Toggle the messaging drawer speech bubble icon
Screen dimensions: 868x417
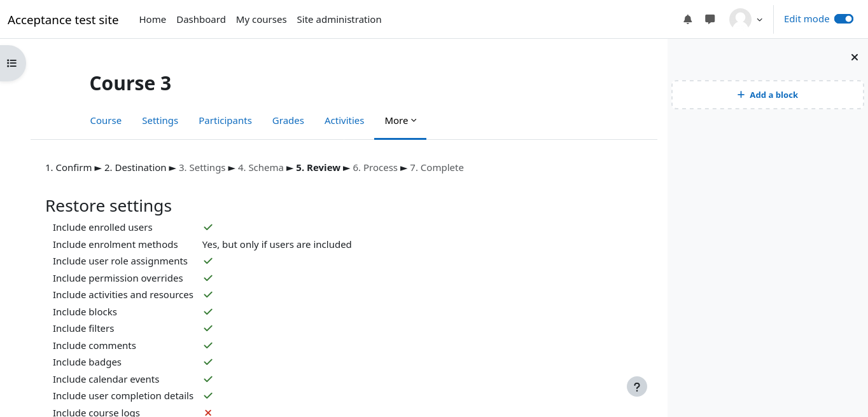tap(710, 19)
